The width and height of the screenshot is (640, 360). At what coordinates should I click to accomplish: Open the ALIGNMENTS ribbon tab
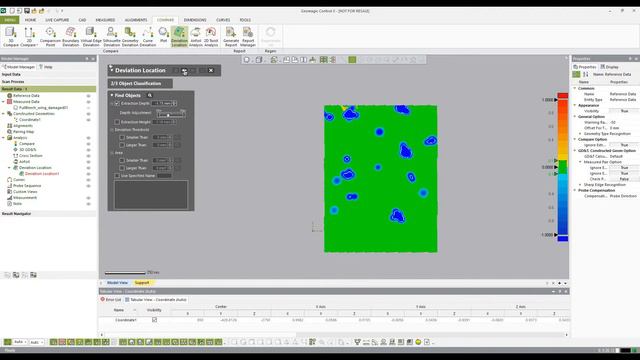(x=136, y=20)
